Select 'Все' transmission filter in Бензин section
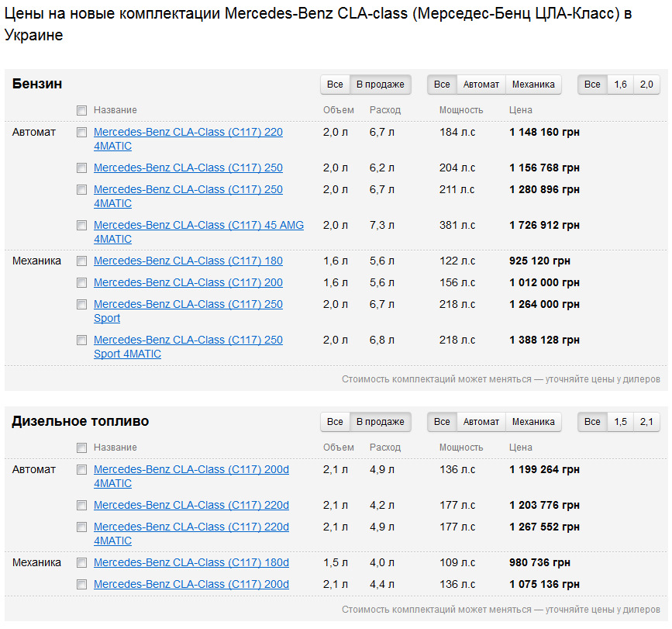 tap(442, 85)
